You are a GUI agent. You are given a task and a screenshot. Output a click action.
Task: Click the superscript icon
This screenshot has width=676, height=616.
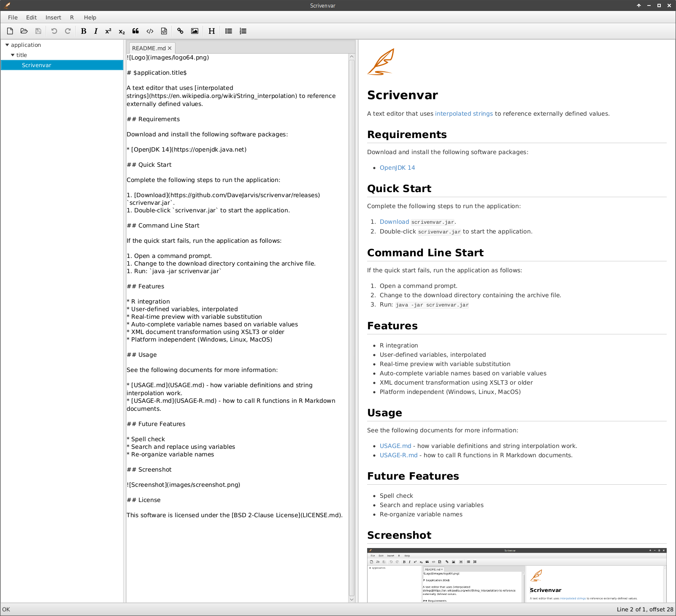108,31
